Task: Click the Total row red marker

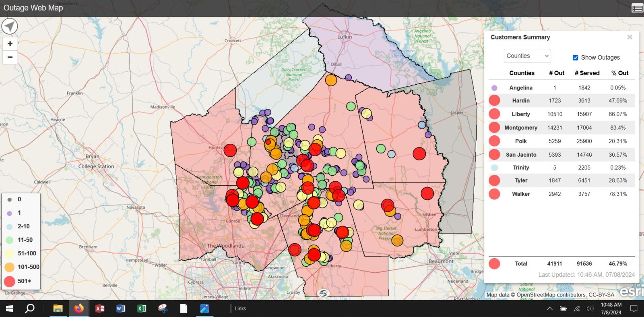Action: coord(494,264)
